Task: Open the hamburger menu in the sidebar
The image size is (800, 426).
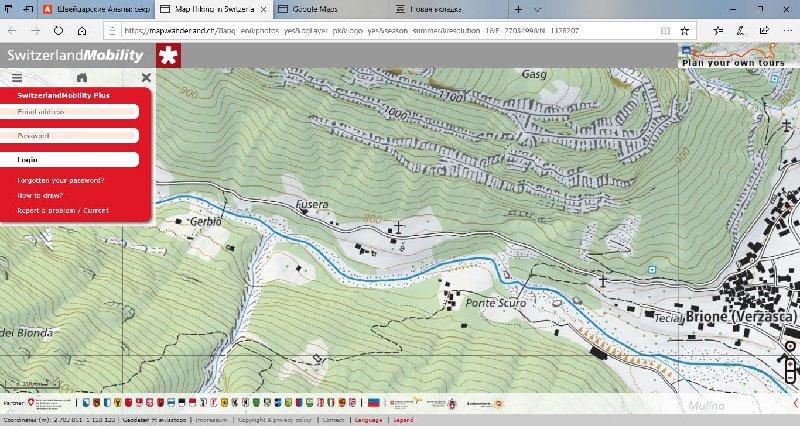Action: (x=17, y=78)
